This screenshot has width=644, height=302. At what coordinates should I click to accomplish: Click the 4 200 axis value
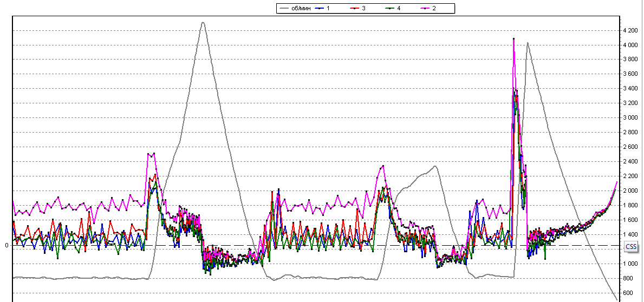[x=631, y=30]
